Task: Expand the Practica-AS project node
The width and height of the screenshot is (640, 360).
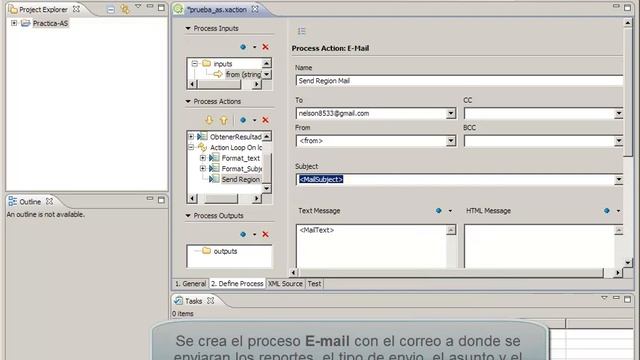Action: (x=14, y=23)
